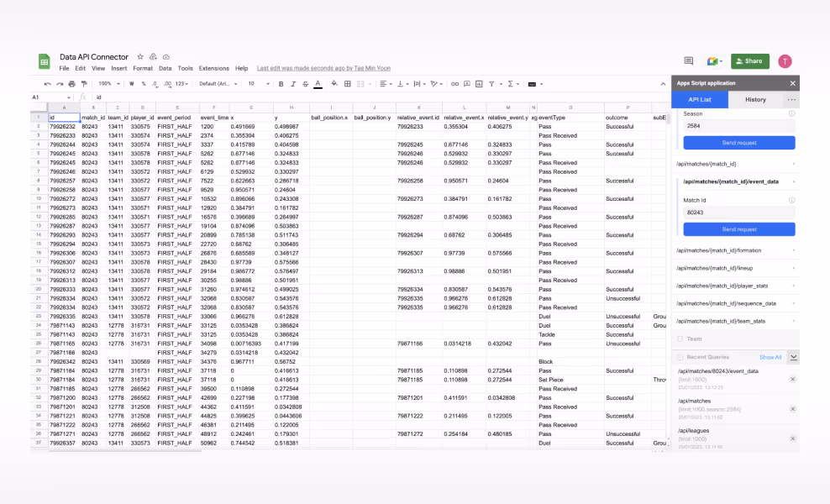The height and width of the screenshot is (504, 830).
Task: Open the Extensions menu
Action: click(x=213, y=68)
